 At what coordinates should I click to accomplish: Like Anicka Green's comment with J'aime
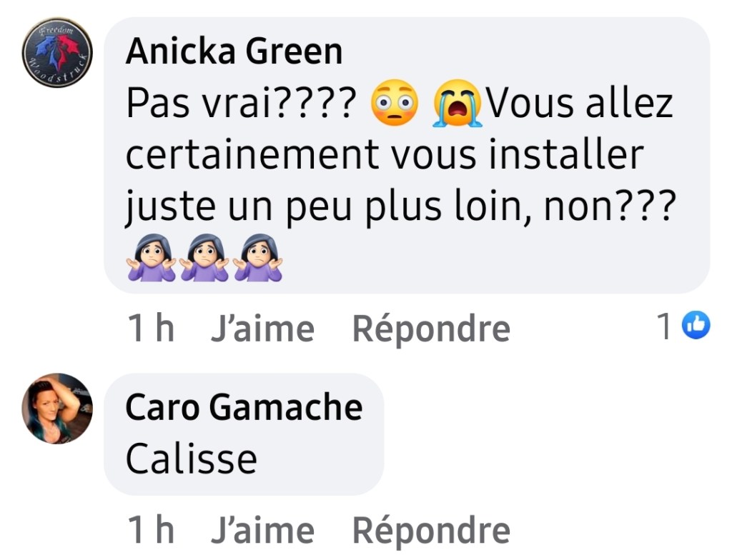tap(262, 329)
